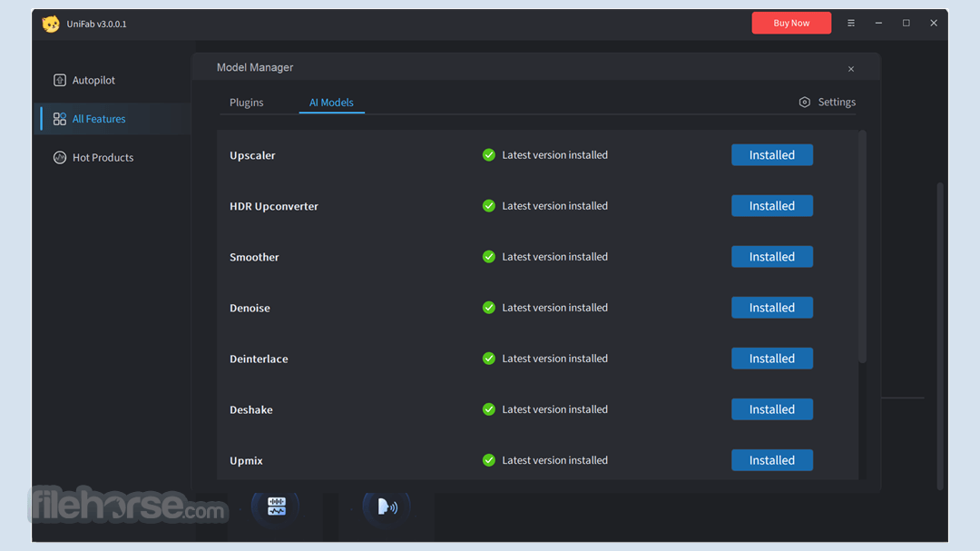Viewport: 980px width, 551px height.
Task: Click the UniFab cat logo icon
Action: [x=51, y=24]
